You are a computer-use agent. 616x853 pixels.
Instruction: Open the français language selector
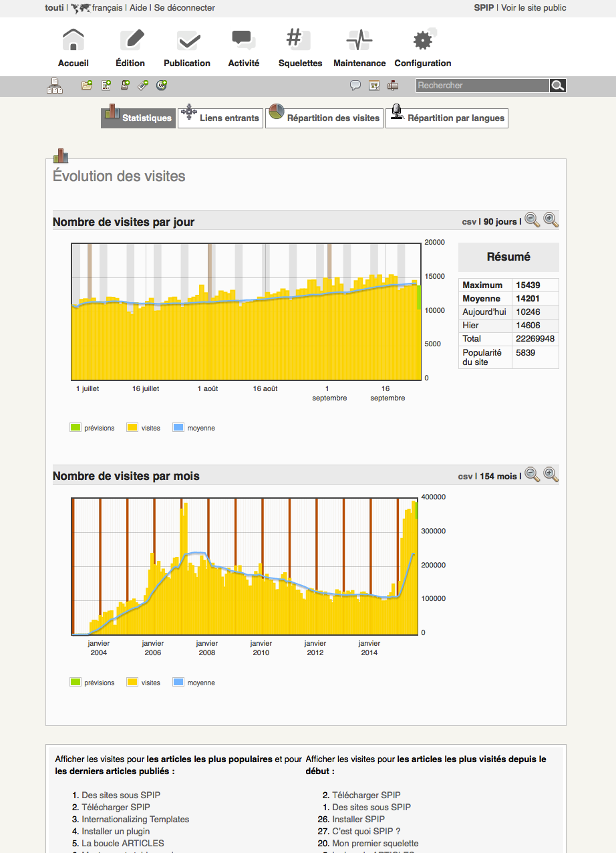[x=106, y=8]
